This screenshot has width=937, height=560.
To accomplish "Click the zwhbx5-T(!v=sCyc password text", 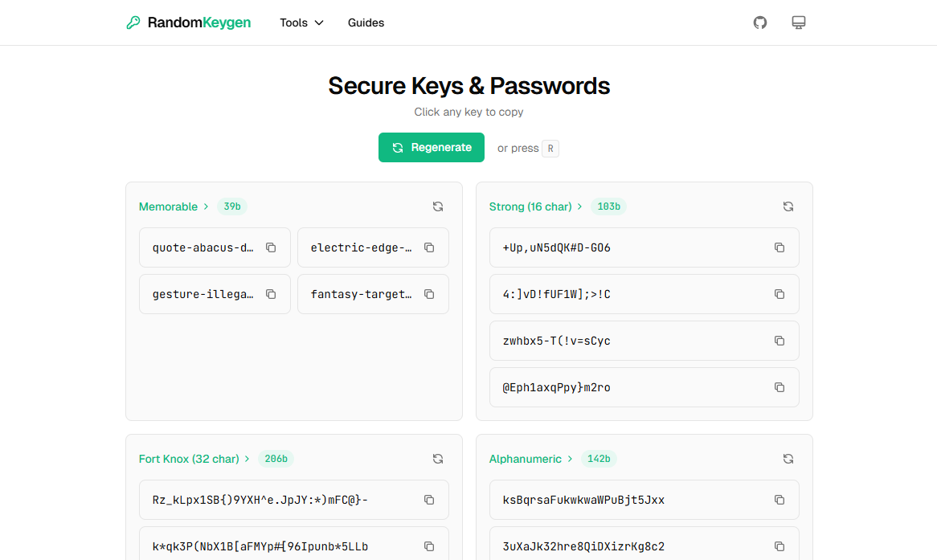I will 557,341.
